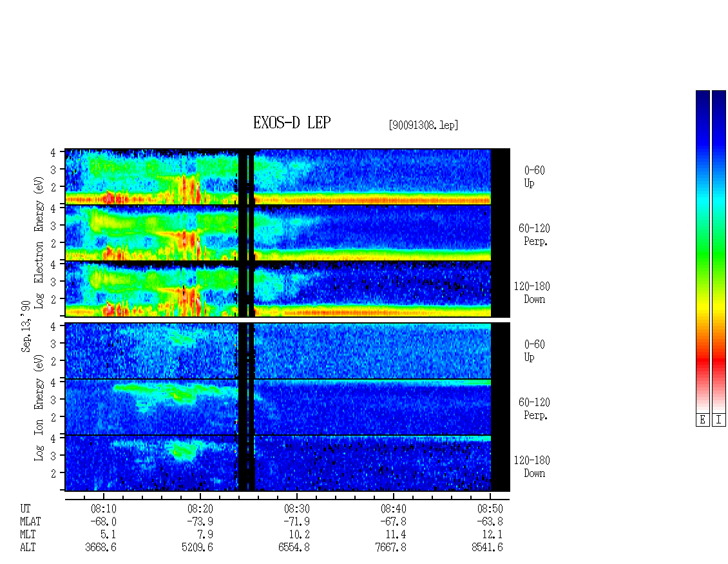The image size is (728, 564).
Task: Click the 08:50 UT time label
Action: (x=490, y=509)
